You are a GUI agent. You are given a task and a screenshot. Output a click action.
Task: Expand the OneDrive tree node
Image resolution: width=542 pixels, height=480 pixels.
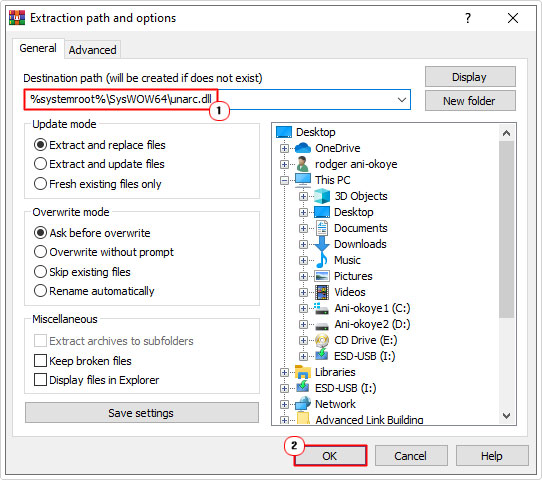point(284,148)
